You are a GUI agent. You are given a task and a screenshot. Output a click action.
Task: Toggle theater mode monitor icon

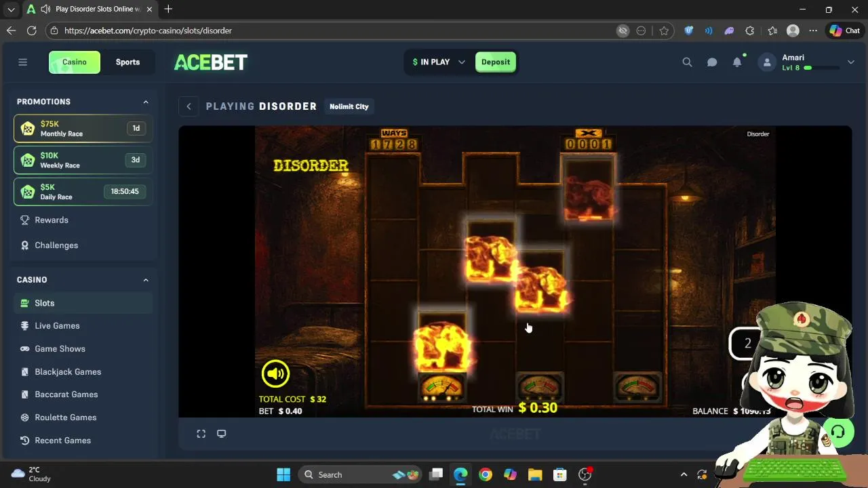pos(221,434)
